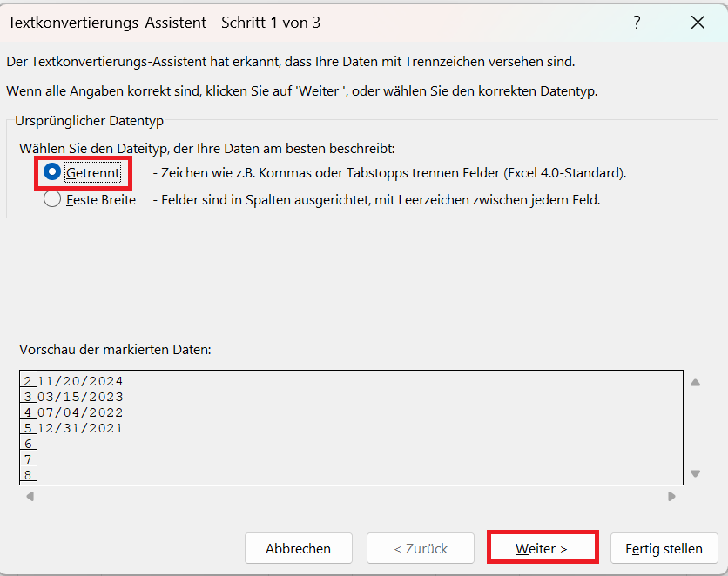The image size is (728, 576).
Task: Close the Textkonvertierungs-Assistent dialog
Action: click(x=698, y=23)
